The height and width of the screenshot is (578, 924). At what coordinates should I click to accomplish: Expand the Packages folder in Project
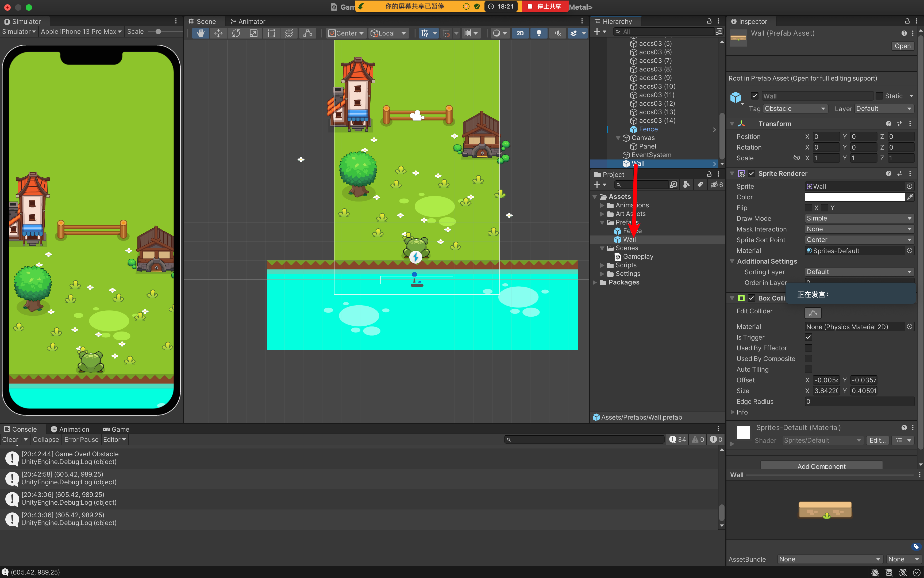tap(595, 283)
